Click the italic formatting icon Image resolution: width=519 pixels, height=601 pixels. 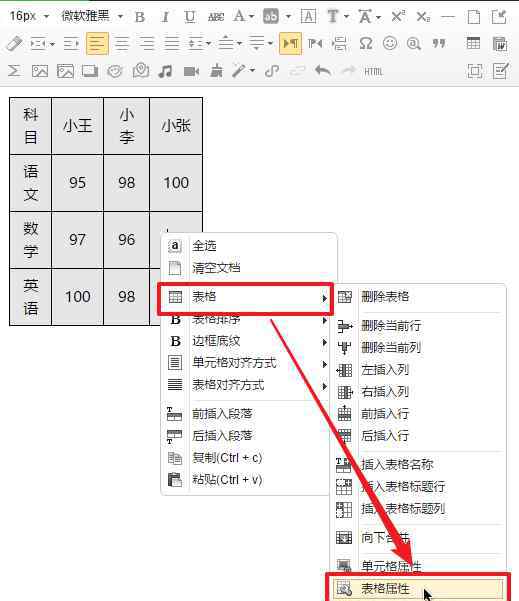165,17
